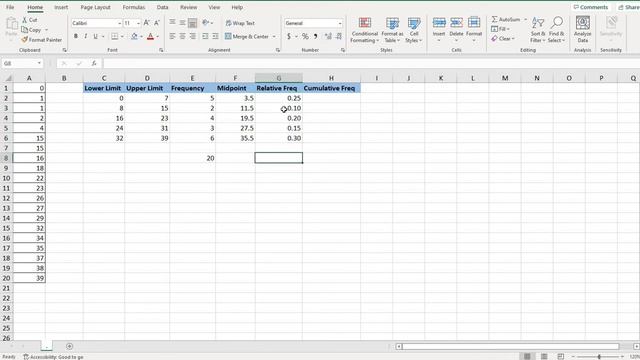Expand the Merge & Center dropdown arrow
The image size is (640, 360).
(274, 37)
